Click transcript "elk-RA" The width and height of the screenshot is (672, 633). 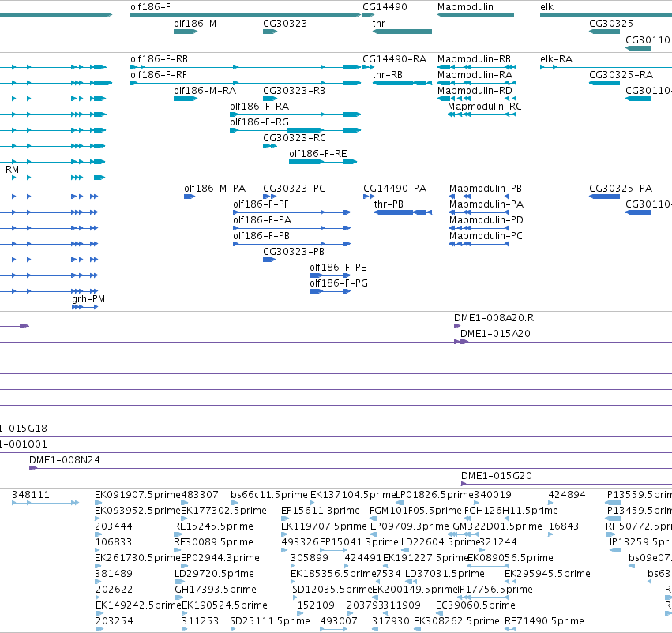(556, 58)
